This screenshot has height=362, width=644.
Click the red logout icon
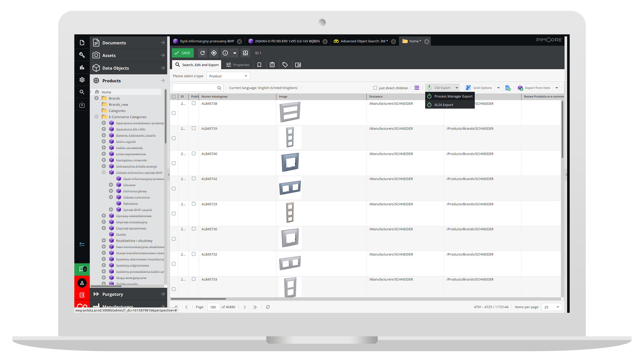point(82,295)
